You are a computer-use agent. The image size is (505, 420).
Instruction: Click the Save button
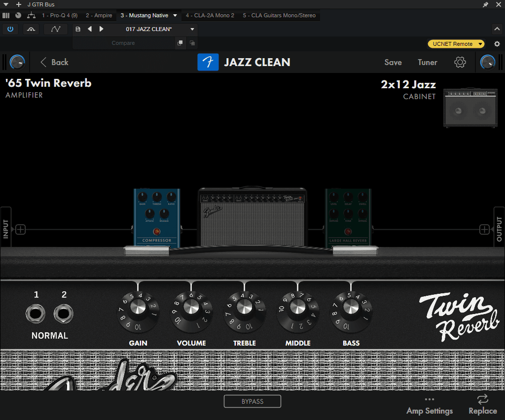click(393, 62)
